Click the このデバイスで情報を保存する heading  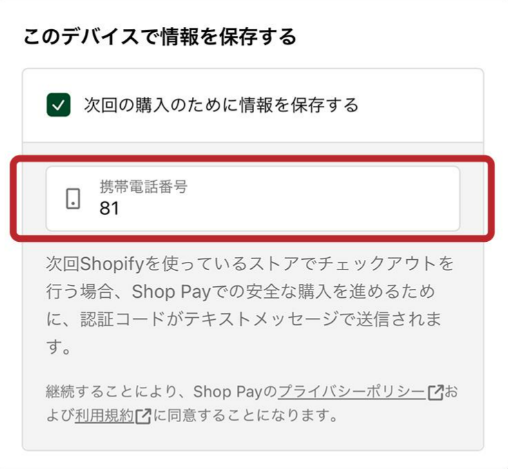point(160,37)
